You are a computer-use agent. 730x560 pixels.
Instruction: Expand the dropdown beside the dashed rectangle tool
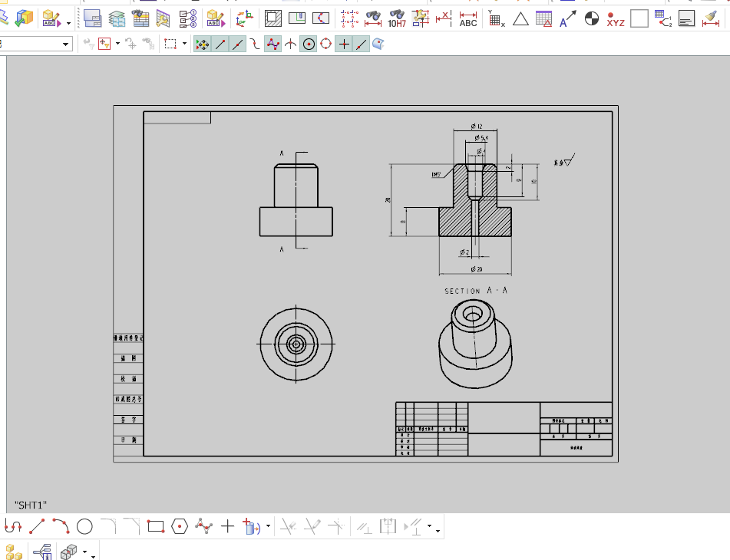click(x=184, y=44)
